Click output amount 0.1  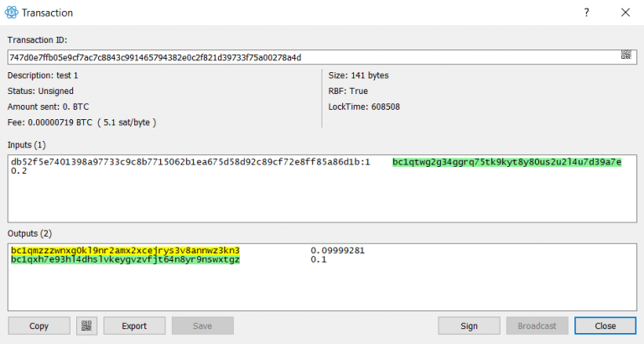click(x=319, y=259)
